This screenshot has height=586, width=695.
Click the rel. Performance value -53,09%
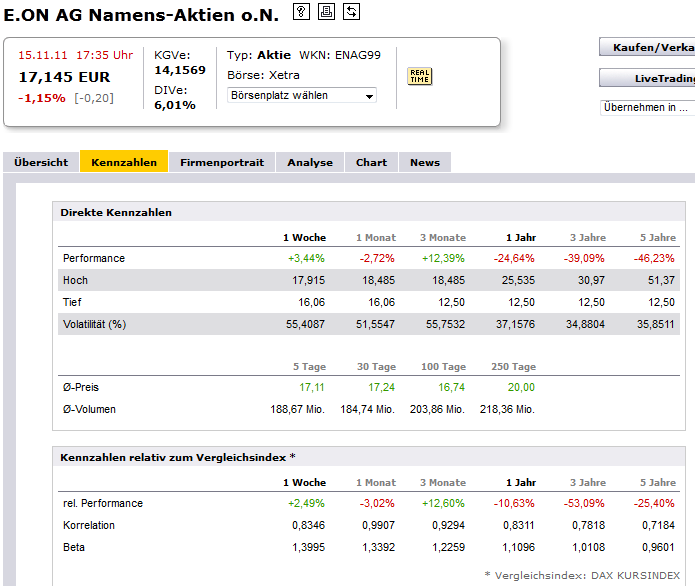pyautogui.click(x=584, y=503)
